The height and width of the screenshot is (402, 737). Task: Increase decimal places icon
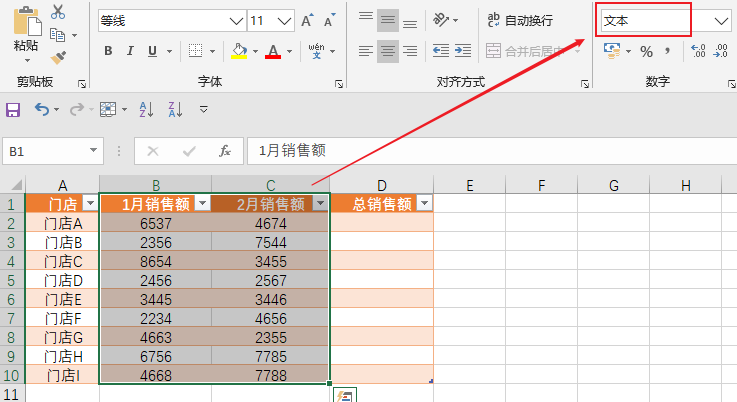coord(698,51)
